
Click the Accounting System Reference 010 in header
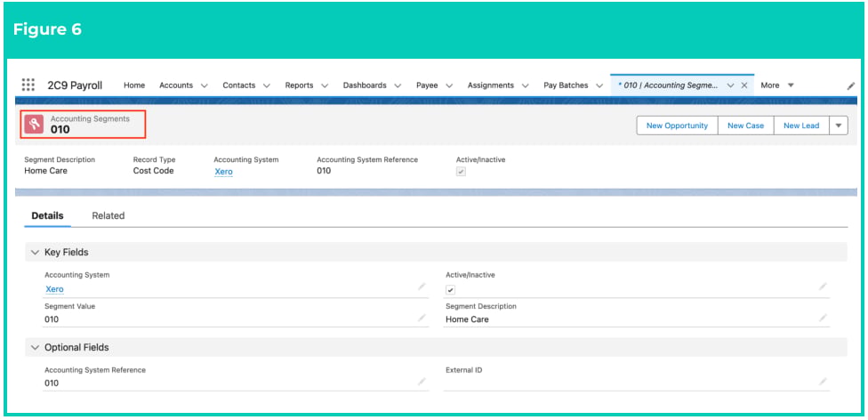click(324, 171)
